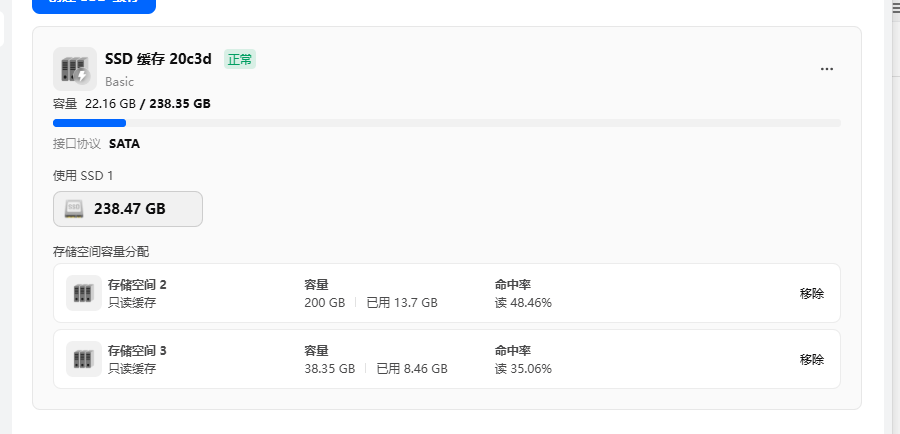The width and height of the screenshot is (900, 434).
Task: Remove 存储空间 3 from the cache
Action: pyautogui.click(x=812, y=360)
